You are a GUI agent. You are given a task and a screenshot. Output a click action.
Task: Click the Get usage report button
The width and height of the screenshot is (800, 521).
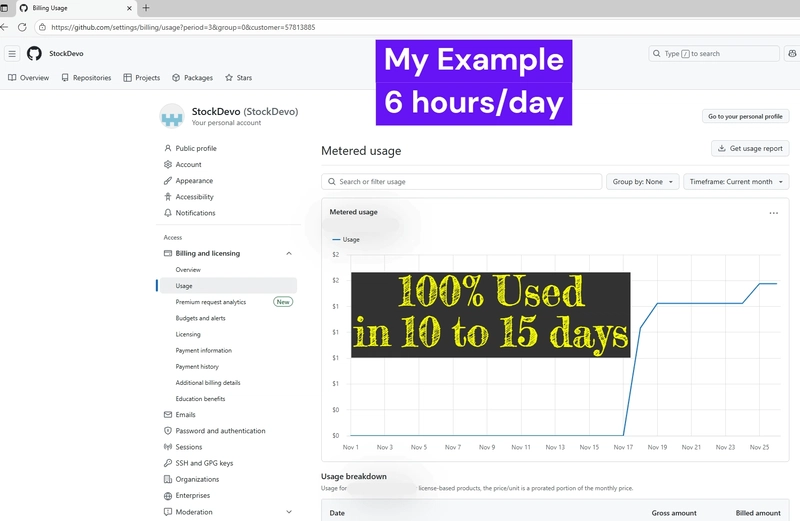pos(750,148)
